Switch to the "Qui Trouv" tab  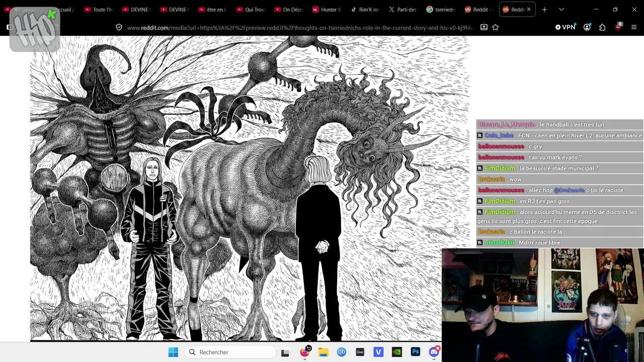click(x=251, y=10)
